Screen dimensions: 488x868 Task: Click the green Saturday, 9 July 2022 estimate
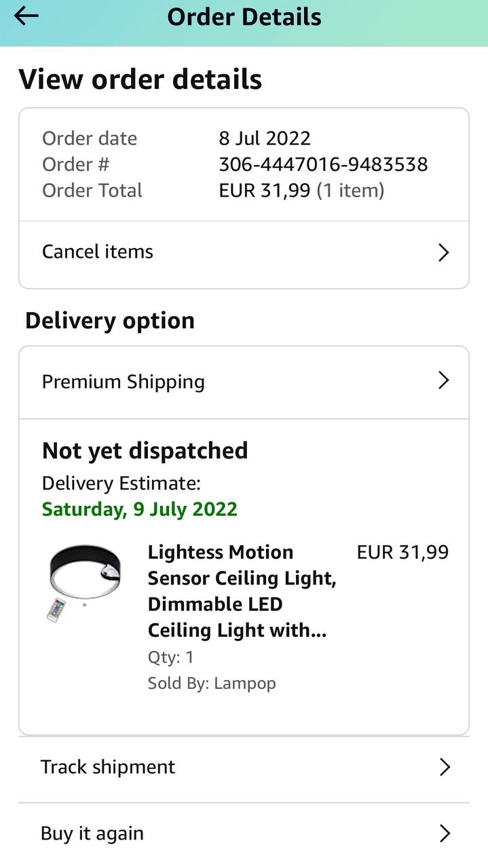click(140, 509)
